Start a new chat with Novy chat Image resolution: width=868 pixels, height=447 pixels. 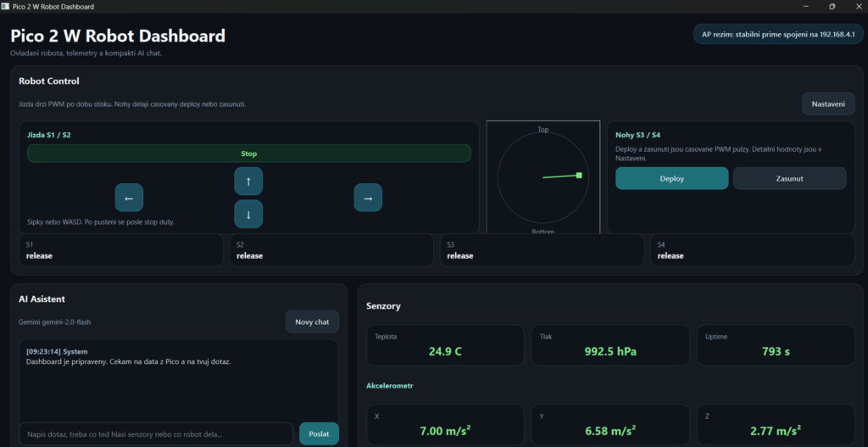click(312, 321)
